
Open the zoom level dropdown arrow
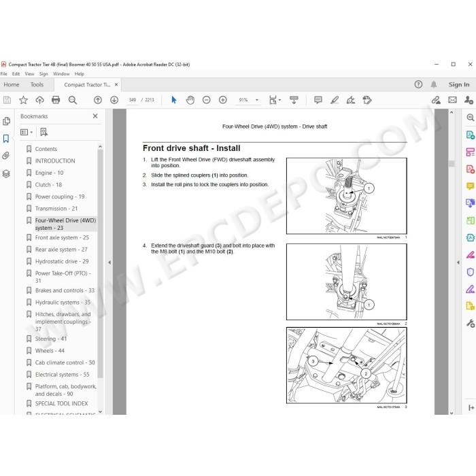tap(257, 100)
